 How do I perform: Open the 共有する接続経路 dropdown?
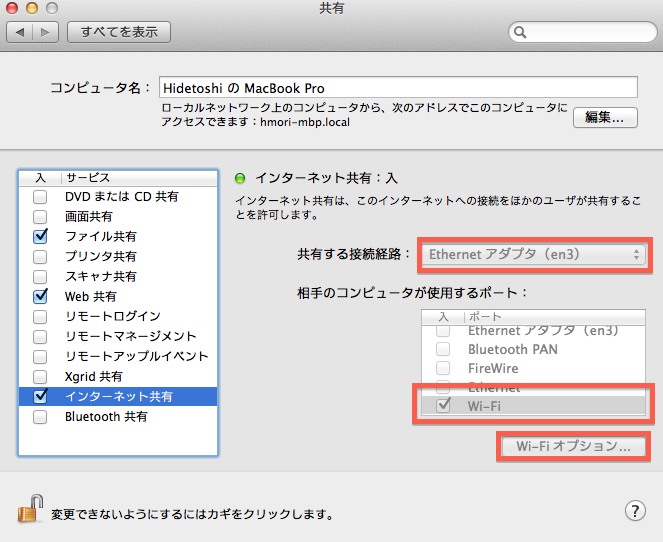pos(534,255)
